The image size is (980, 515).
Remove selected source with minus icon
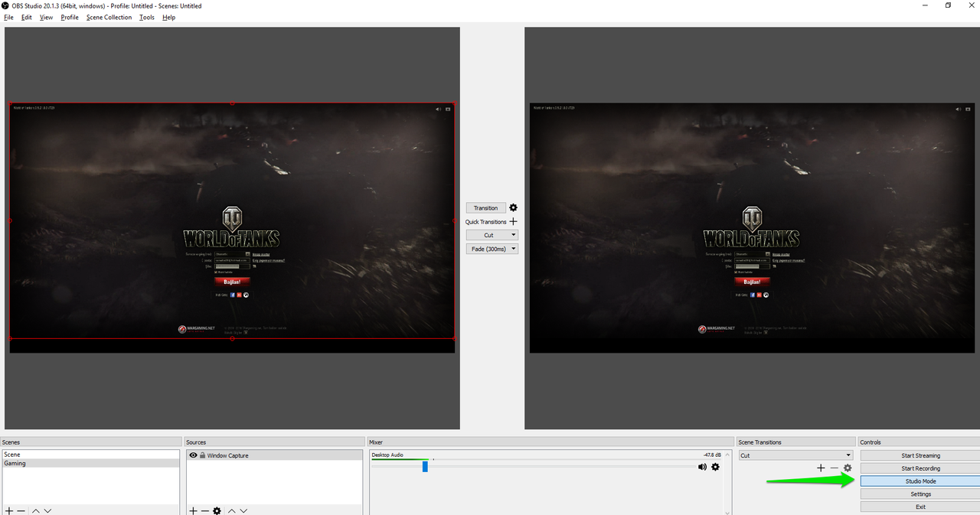[204, 510]
